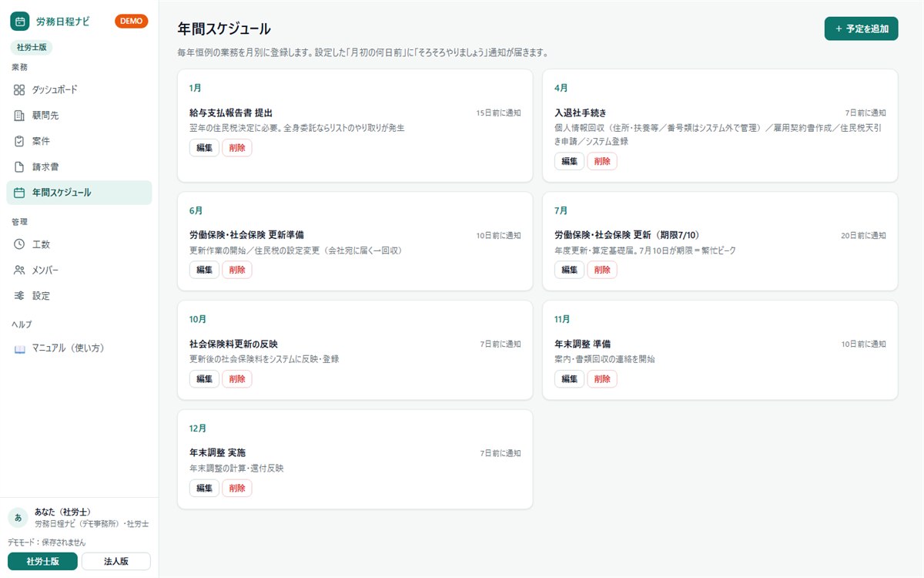924x578 pixels.
Task: Switch to 法人版 mode
Action: pos(116,561)
